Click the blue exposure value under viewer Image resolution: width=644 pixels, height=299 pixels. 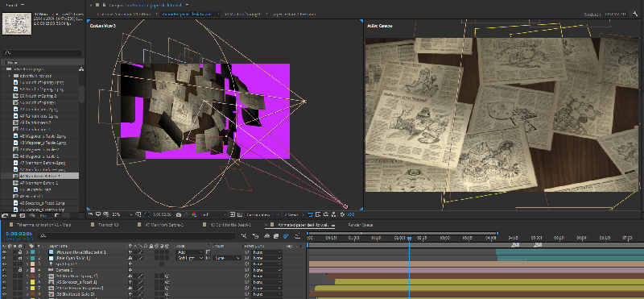351,214
